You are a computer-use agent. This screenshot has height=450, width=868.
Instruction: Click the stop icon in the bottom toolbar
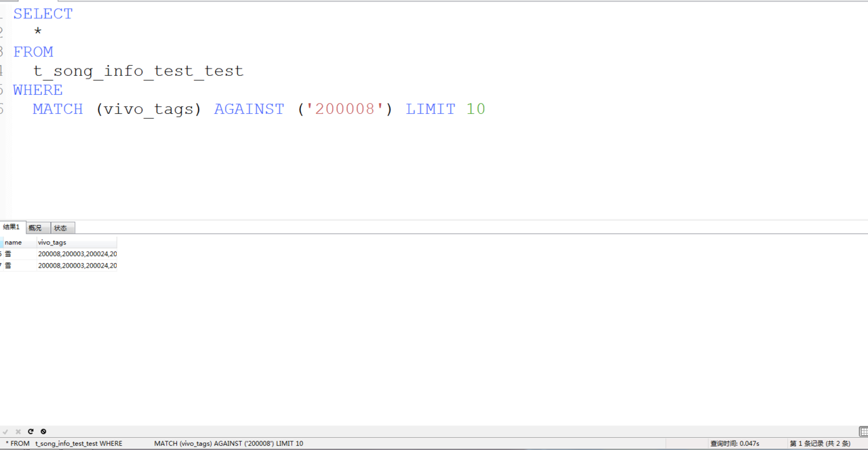pos(43,432)
